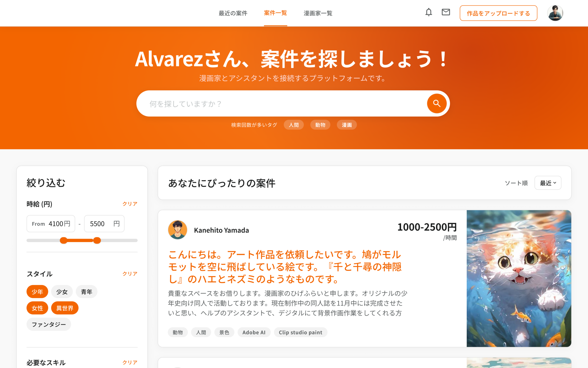Toggle the 少女 style chip
Image resolution: width=588 pixels, height=368 pixels.
(x=62, y=292)
